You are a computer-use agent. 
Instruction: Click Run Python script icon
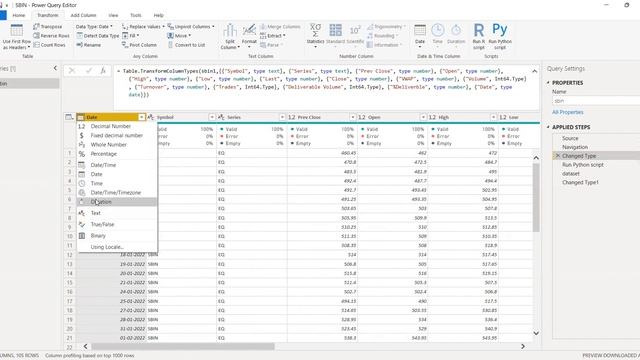click(500, 30)
